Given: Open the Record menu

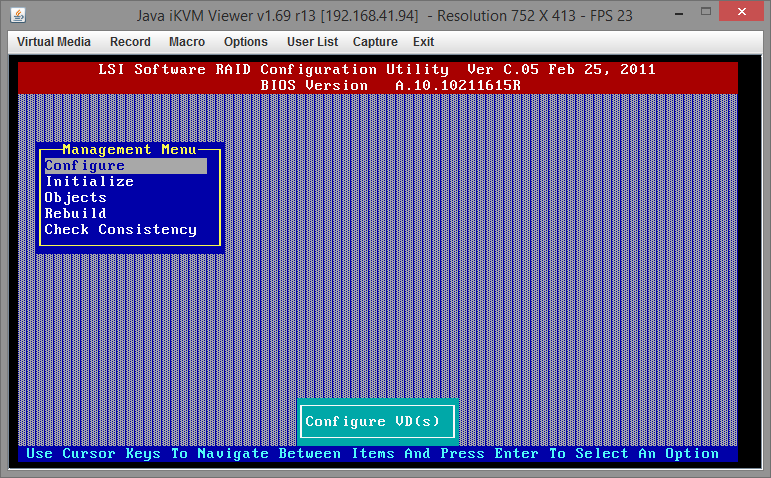Looking at the screenshot, I should click(130, 42).
